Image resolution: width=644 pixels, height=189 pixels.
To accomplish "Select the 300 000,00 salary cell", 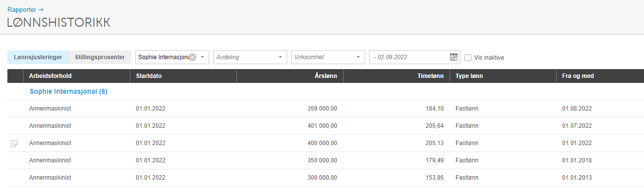I will click(322, 178).
